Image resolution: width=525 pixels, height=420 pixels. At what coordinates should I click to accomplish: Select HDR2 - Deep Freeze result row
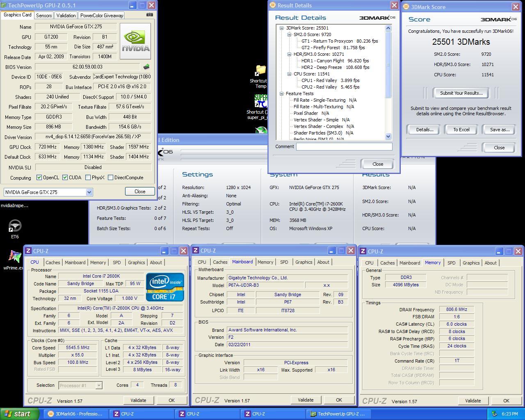click(336, 67)
